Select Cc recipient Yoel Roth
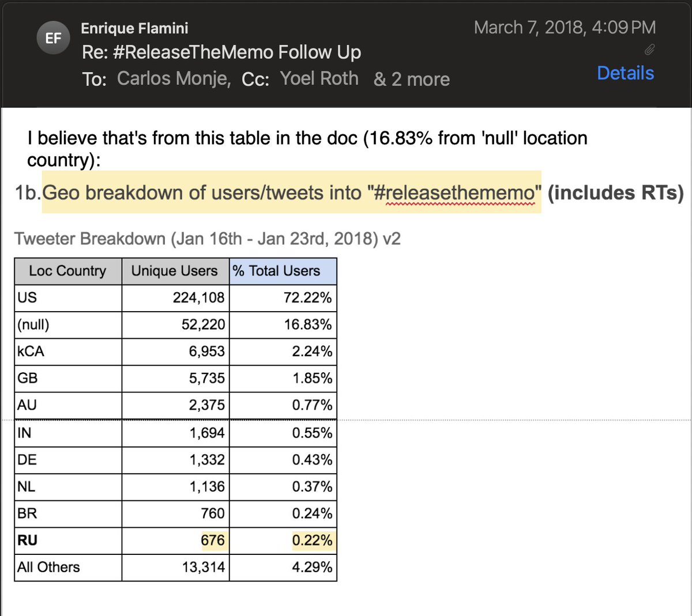The width and height of the screenshot is (692, 616). coord(319,78)
